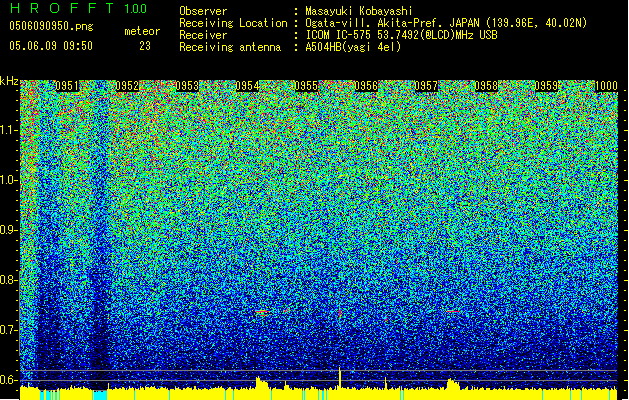Click the 1.0 kHz axis label
Image resolution: width=629 pixels, height=400 pixels.
coord(9,180)
